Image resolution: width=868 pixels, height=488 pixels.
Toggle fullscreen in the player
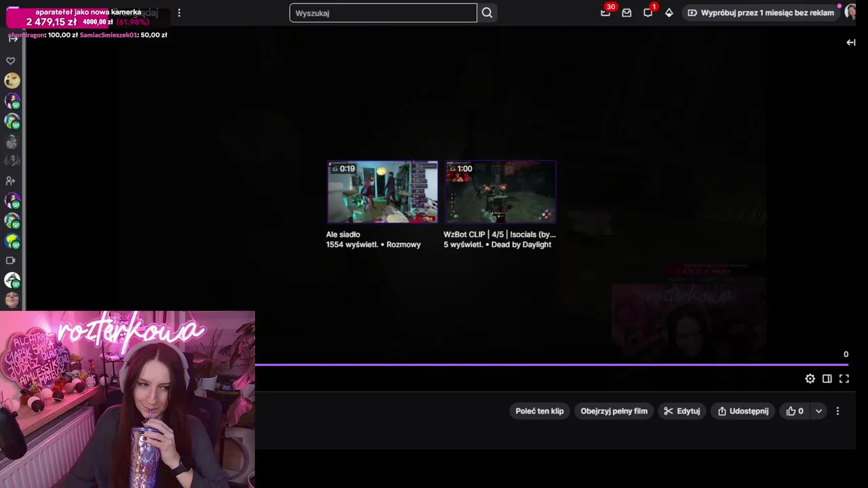pyautogui.click(x=844, y=379)
